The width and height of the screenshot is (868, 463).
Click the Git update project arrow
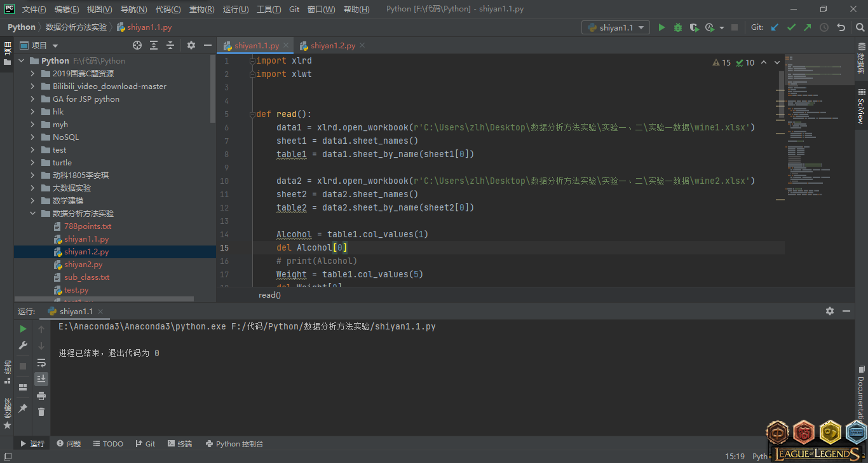(x=775, y=27)
